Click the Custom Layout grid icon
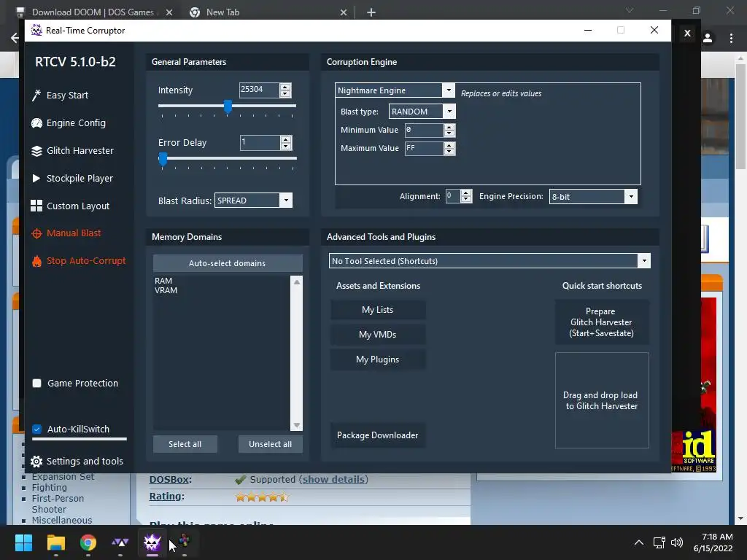This screenshot has height=560, width=747. click(x=36, y=206)
